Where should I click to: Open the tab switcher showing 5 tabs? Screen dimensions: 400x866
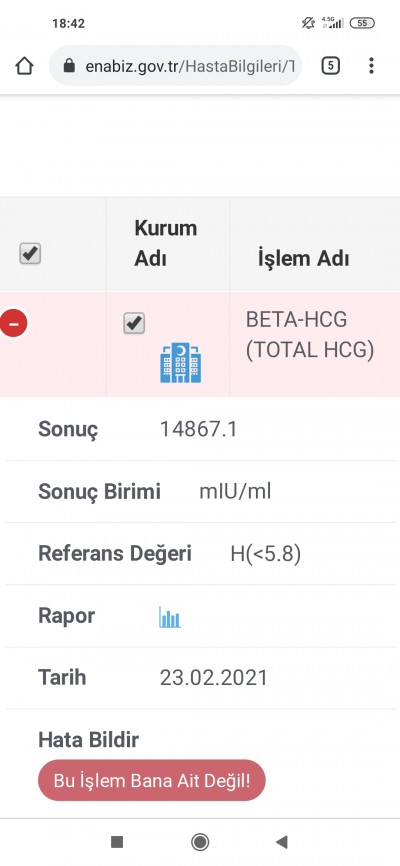330,66
